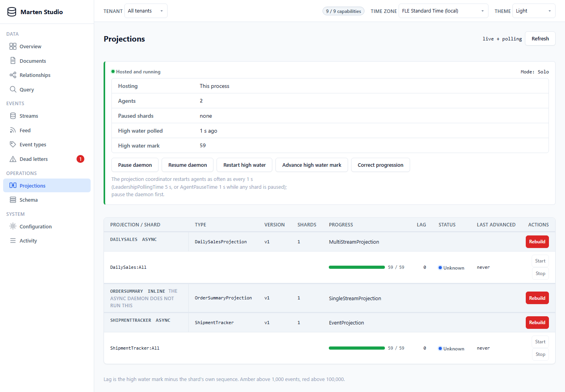Click the Overview grid icon in sidebar
The image size is (565, 392).
tap(13, 46)
